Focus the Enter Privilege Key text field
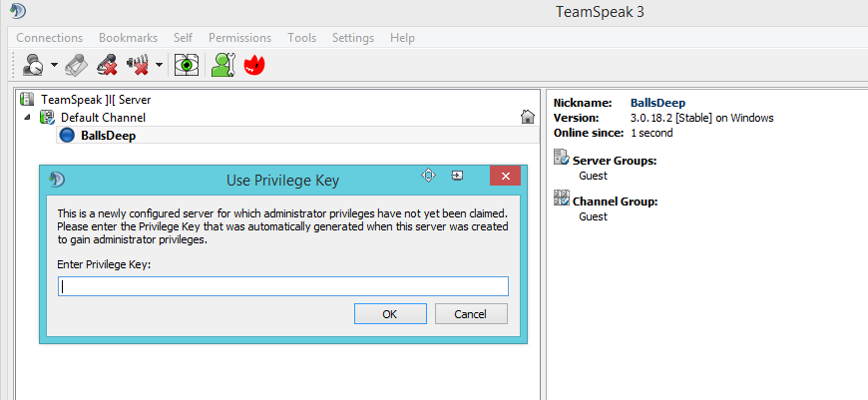868x400 pixels. click(283, 286)
